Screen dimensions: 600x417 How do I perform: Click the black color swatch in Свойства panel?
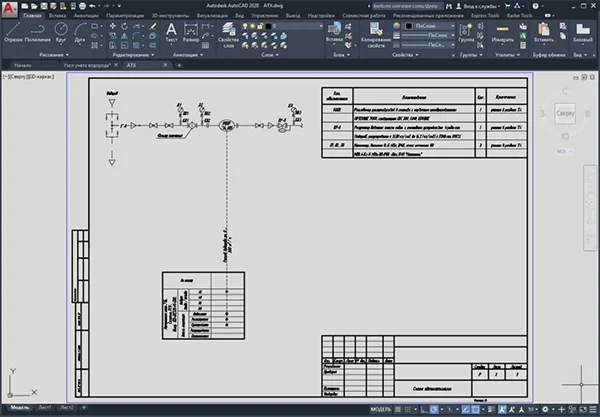[x=409, y=26]
